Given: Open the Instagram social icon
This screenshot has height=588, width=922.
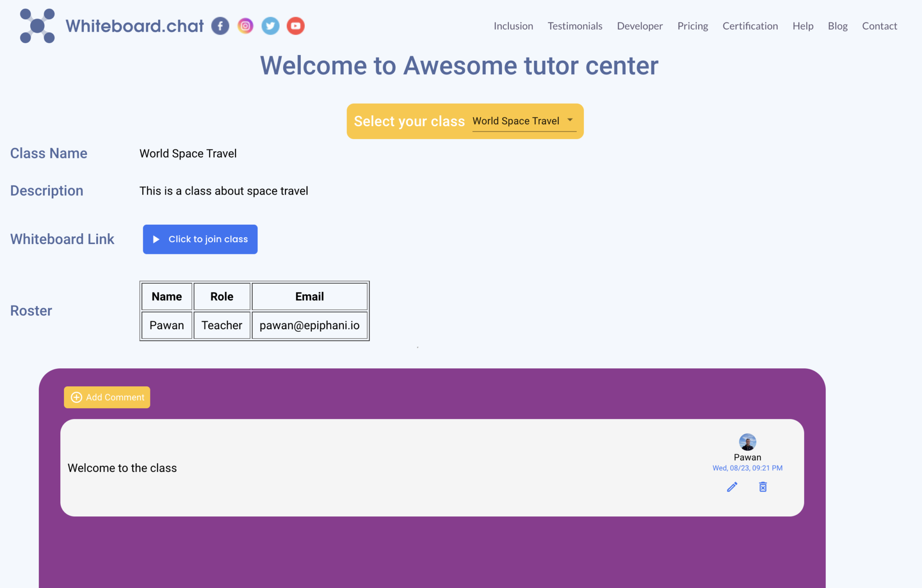Looking at the screenshot, I should [245, 26].
